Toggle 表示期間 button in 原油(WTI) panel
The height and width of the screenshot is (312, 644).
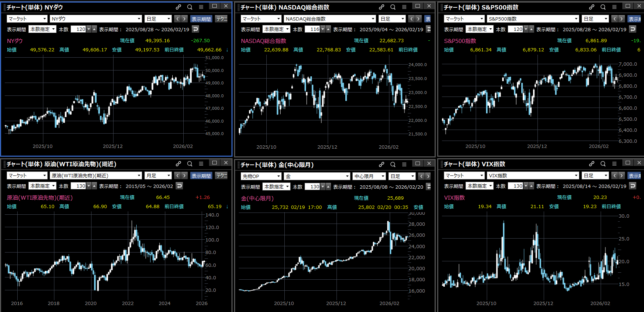[x=201, y=176]
